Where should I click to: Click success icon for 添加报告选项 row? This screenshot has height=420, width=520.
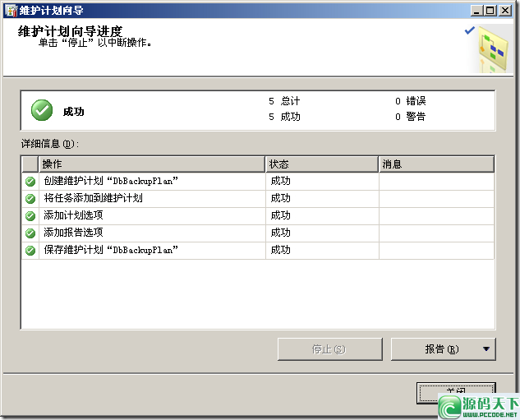(30, 233)
